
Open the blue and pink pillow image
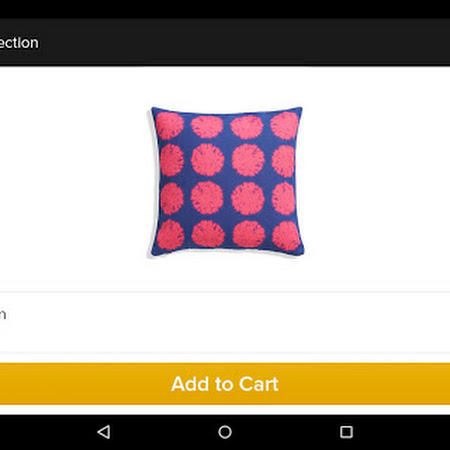pos(226,181)
